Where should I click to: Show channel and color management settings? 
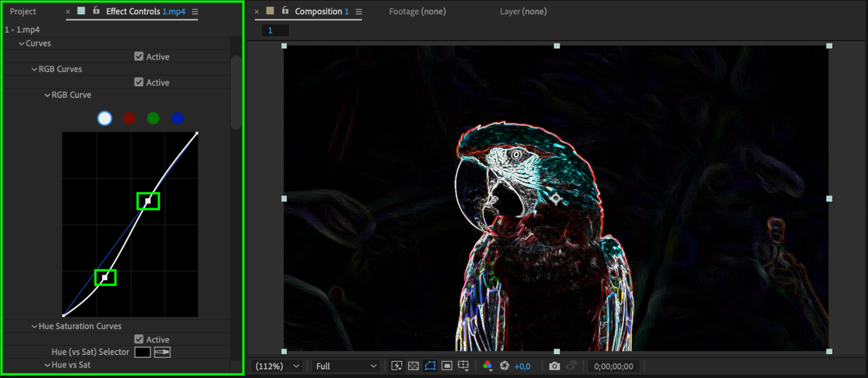click(x=487, y=366)
